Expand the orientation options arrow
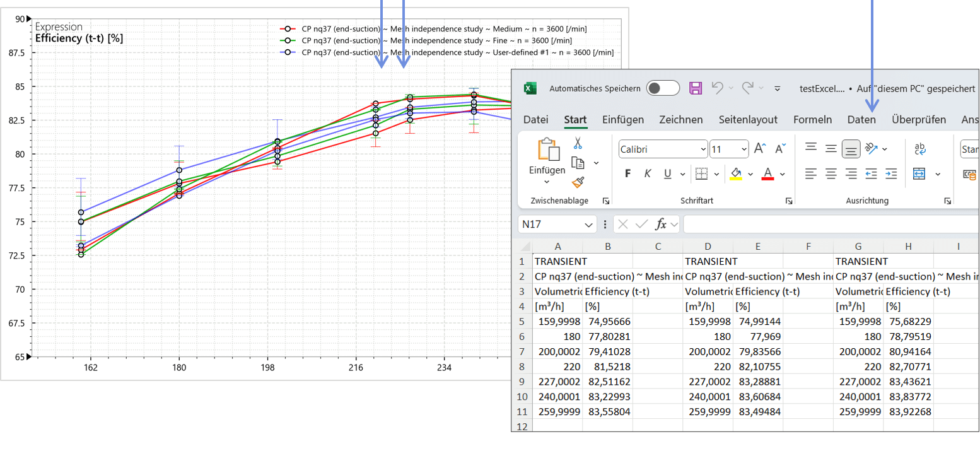The image size is (980, 451). click(x=885, y=149)
